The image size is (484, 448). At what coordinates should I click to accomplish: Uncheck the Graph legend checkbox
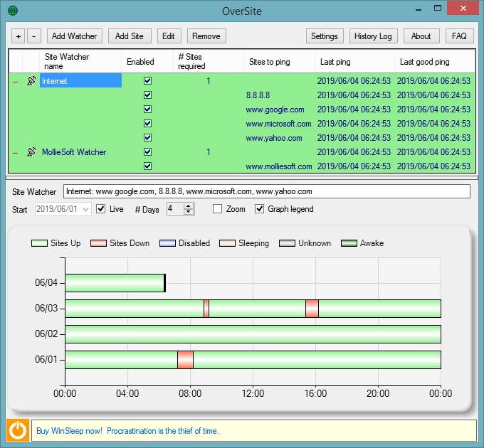pyautogui.click(x=259, y=209)
